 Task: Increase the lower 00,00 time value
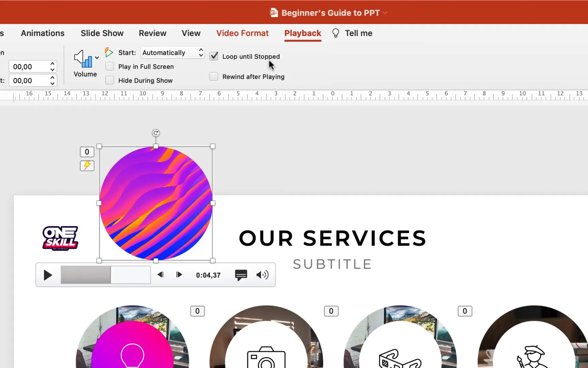coord(52,78)
